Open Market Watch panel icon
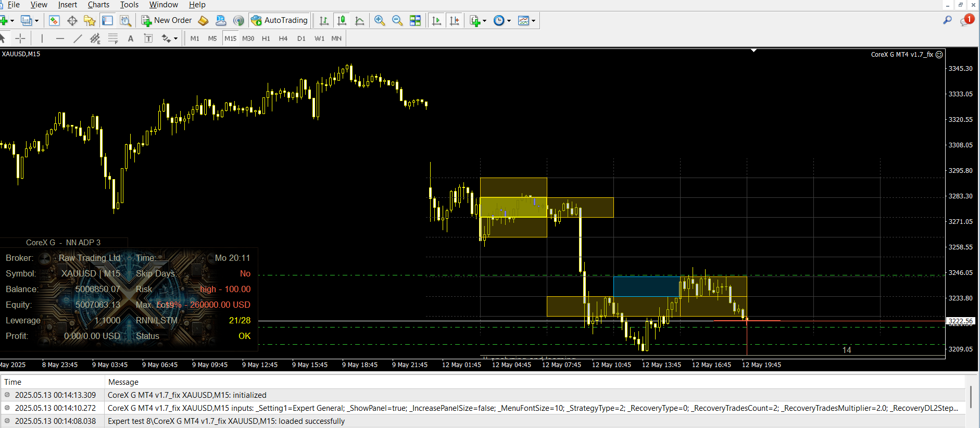980x428 pixels. click(54, 20)
